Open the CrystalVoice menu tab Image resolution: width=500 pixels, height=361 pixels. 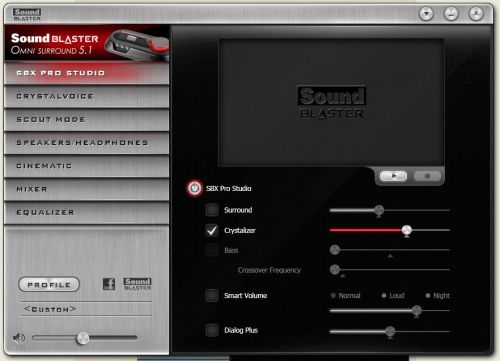pos(87,96)
